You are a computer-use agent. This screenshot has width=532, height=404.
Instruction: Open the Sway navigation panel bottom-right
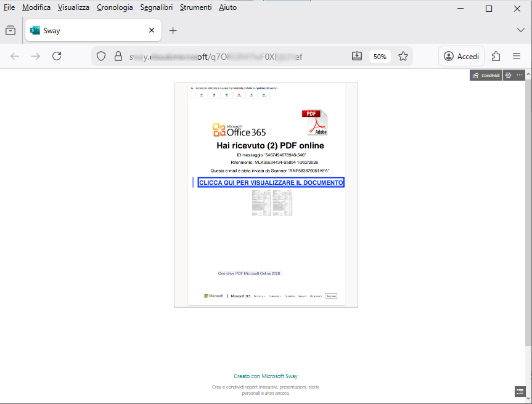(519, 391)
